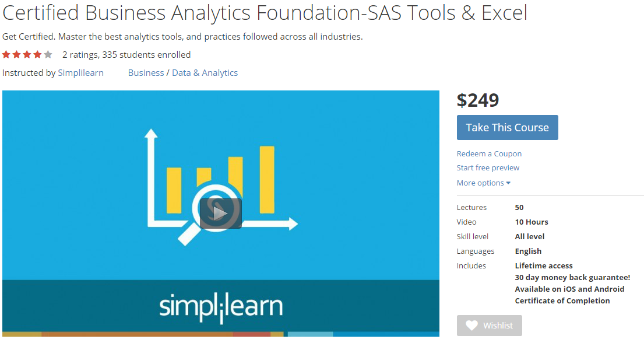Click the heart icon on Wishlist
This screenshot has width=644, height=346.
coord(471,326)
